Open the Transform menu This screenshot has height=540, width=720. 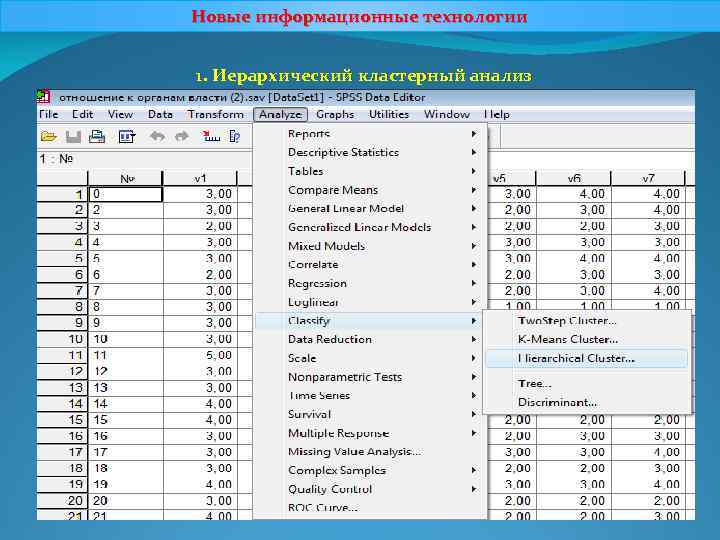[215, 114]
